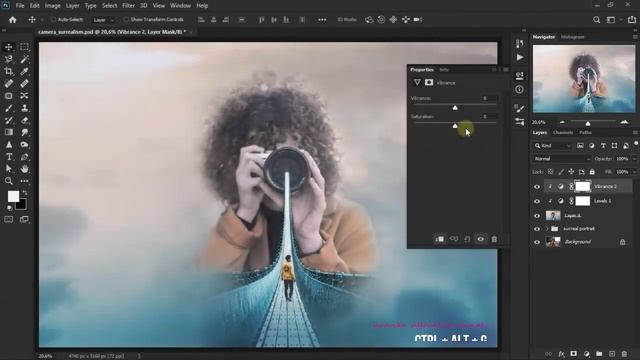
Task: Select the Crop tool
Action: pos(9,71)
